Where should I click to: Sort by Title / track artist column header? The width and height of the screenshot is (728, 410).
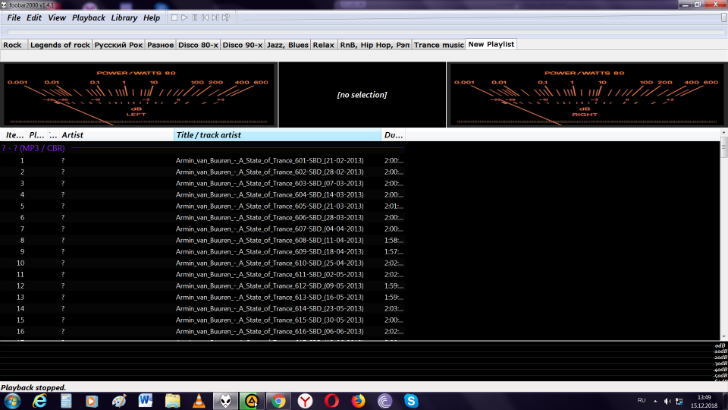pos(278,135)
